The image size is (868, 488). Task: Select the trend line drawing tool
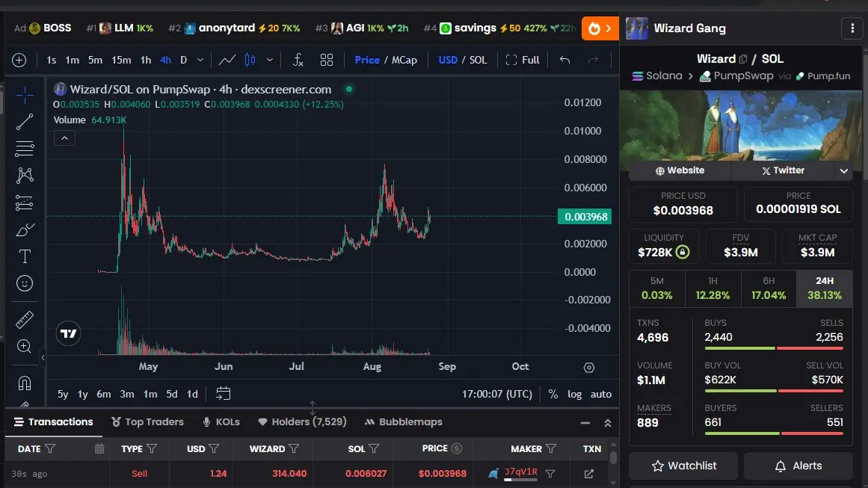coord(25,122)
